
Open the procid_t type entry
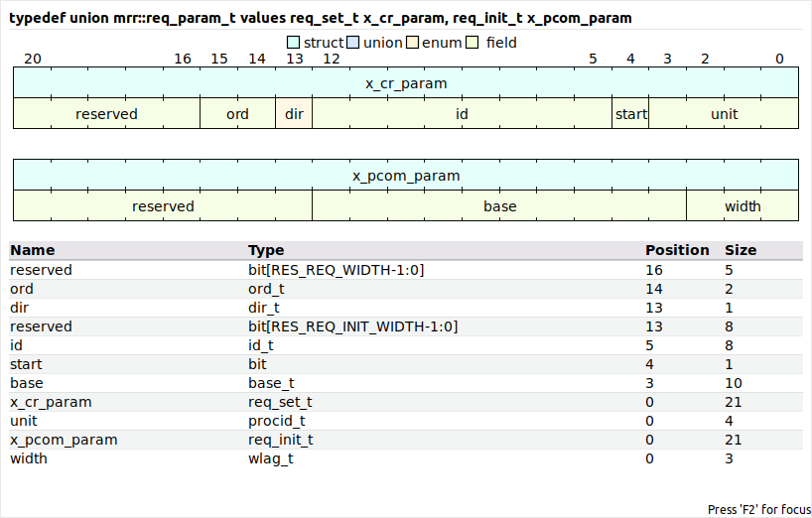[278, 421]
